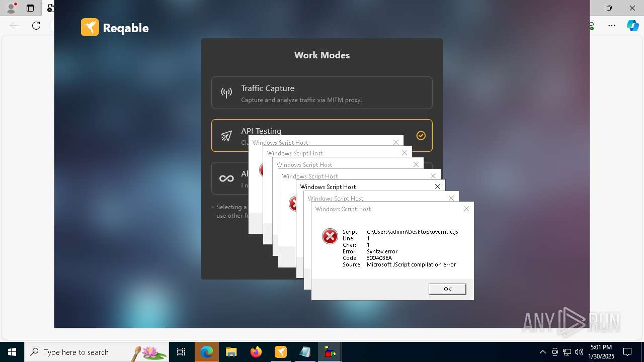The height and width of the screenshot is (362, 644).
Task: Open the notepad-style app on the taskbar
Action: (305, 352)
